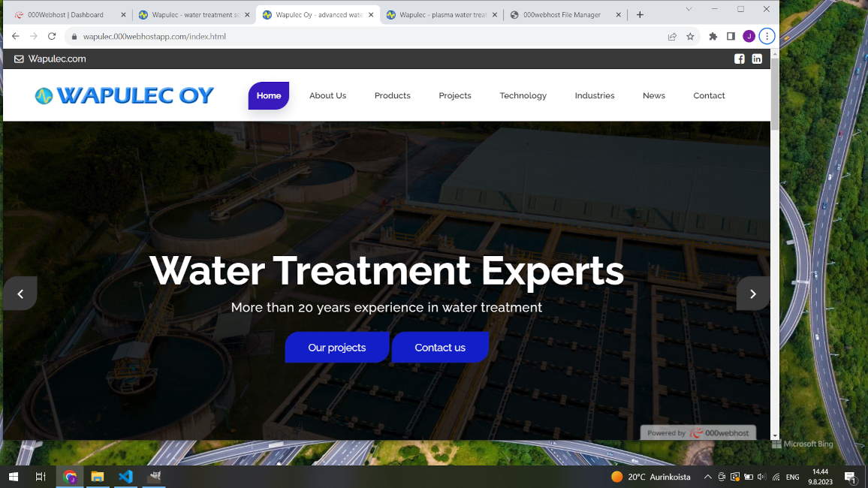Open the Chrome three-dot menu
This screenshot has width=868, height=488.
(x=767, y=37)
